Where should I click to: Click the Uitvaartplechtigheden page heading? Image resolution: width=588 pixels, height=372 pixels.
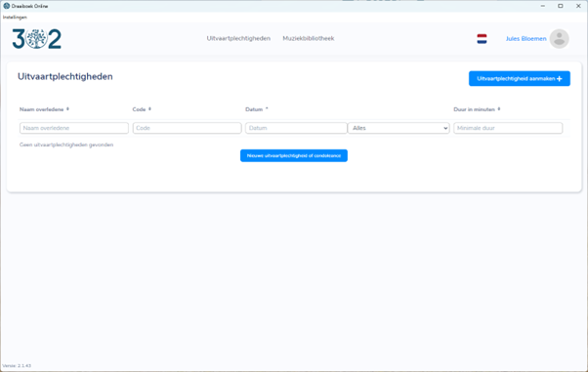[65, 76]
